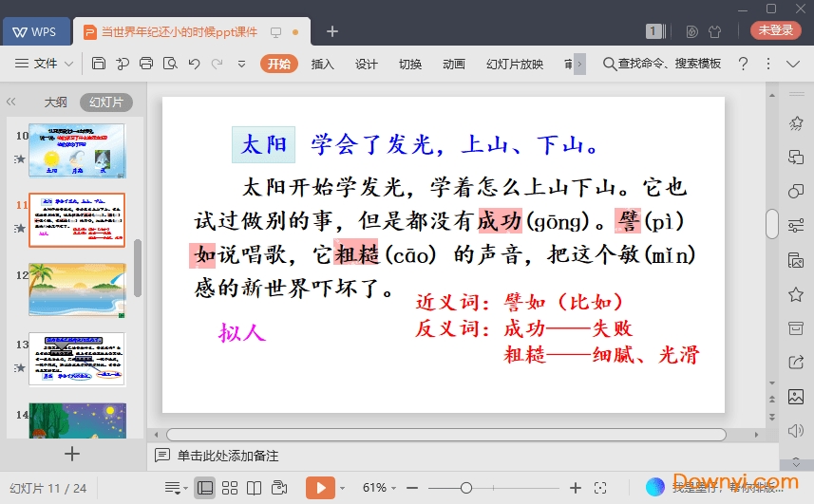Switch panel to 大纲 outline view

(x=55, y=103)
